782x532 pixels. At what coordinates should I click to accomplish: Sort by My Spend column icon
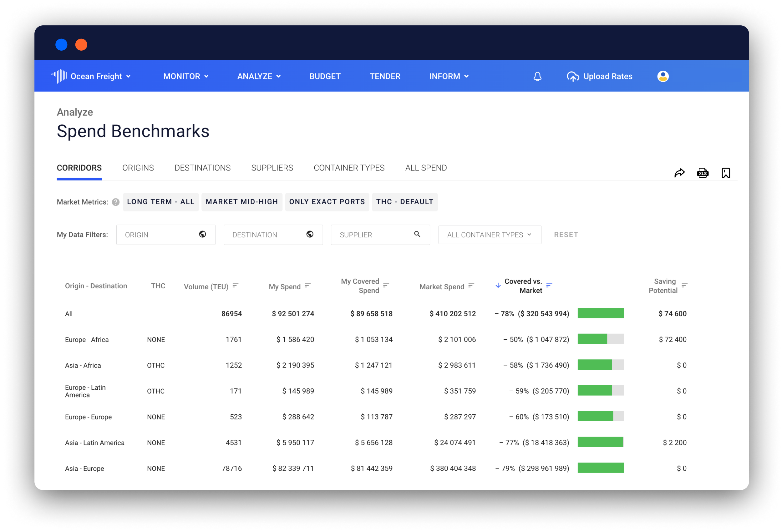coord(307,286)
